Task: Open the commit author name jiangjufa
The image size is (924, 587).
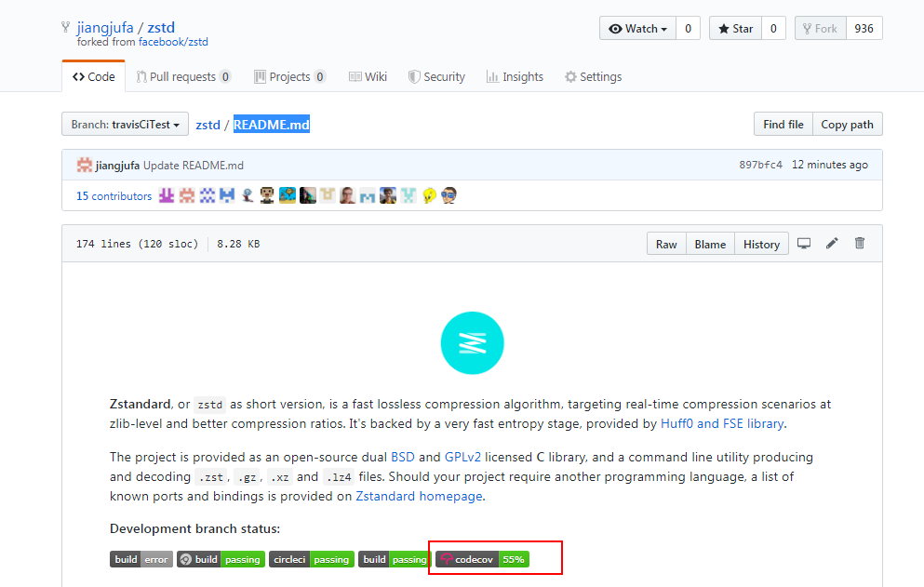Action: (117, 166)
